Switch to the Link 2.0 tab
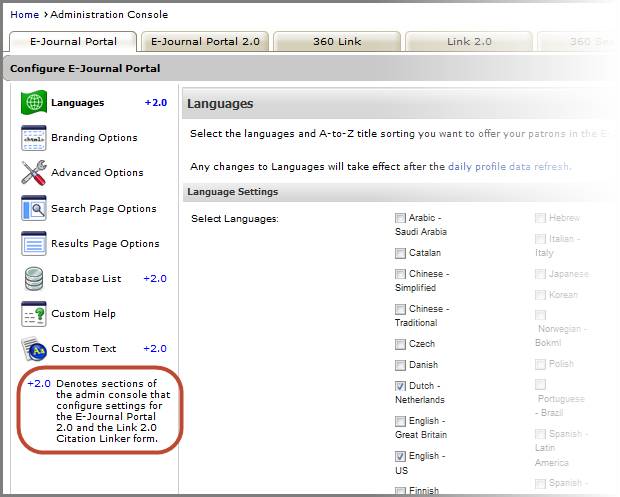 pyautogui.click(x=469, y=42)
